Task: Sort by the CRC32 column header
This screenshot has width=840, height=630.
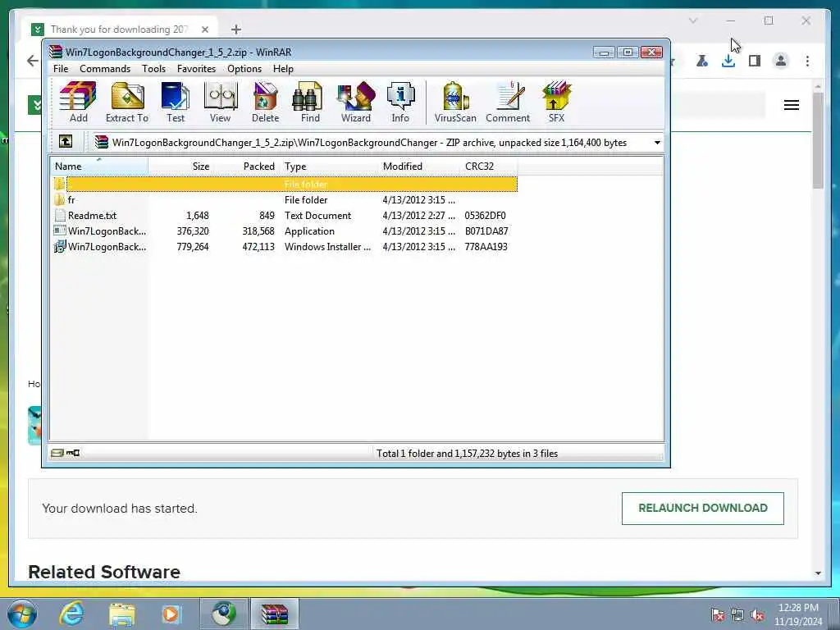Action: [489, 166]
